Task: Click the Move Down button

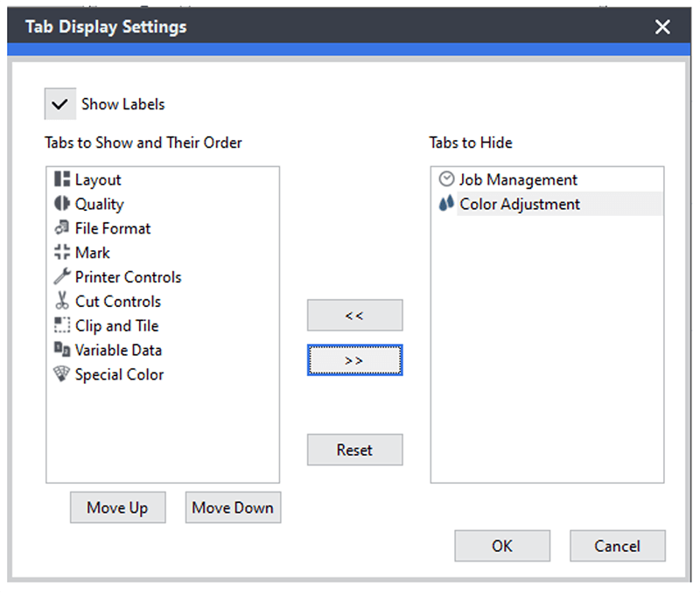Action: [x=233, y=507]
